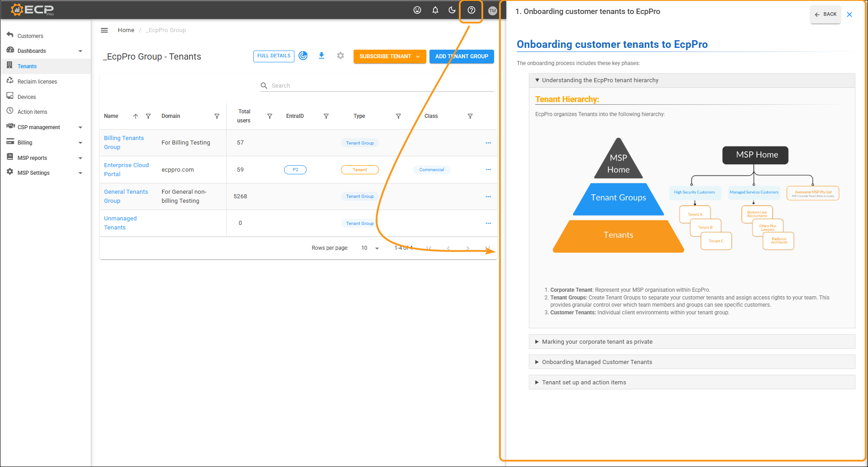Viewport: 868px width, 467px height.
Task: Click the smiley feedback icon
Action: (x=417, y=10)
